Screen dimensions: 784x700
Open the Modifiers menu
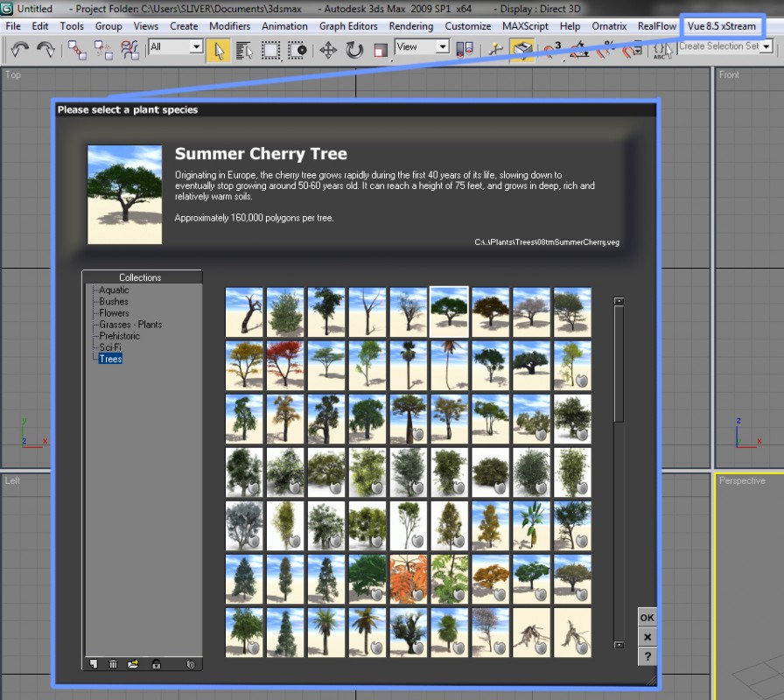click(x=229, y=26)
